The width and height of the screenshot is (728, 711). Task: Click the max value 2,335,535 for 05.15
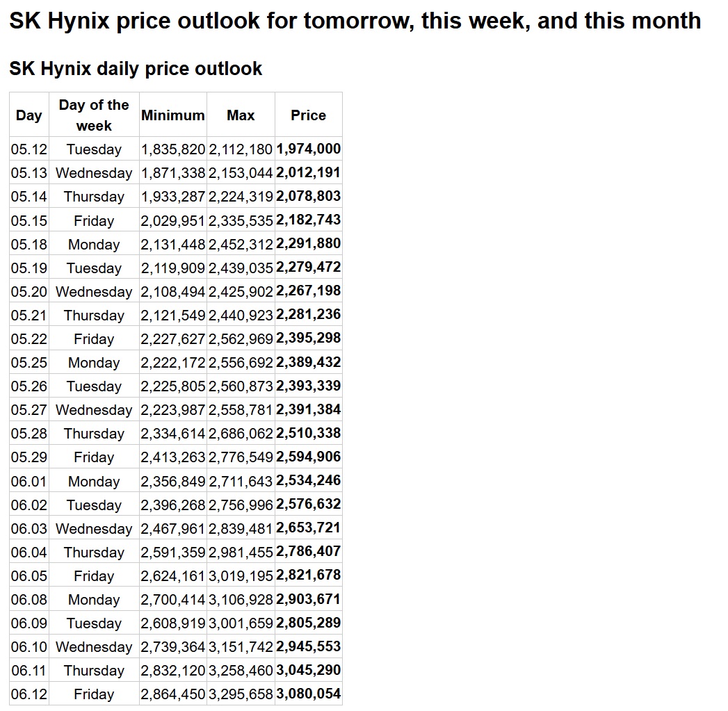click(241, 220)
